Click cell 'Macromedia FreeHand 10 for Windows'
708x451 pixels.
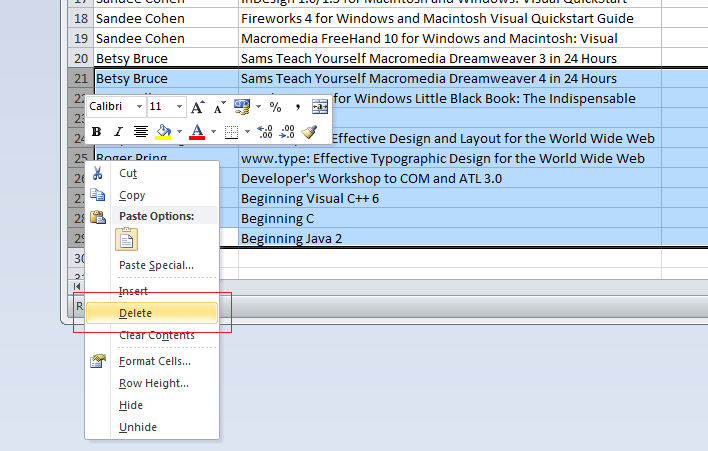pyautogui.click(x=450, y=38)
